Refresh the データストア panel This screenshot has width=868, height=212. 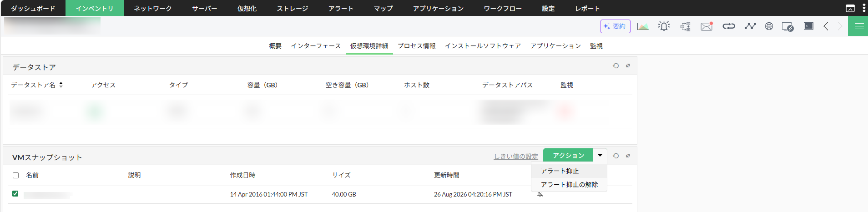coord(616,66)
